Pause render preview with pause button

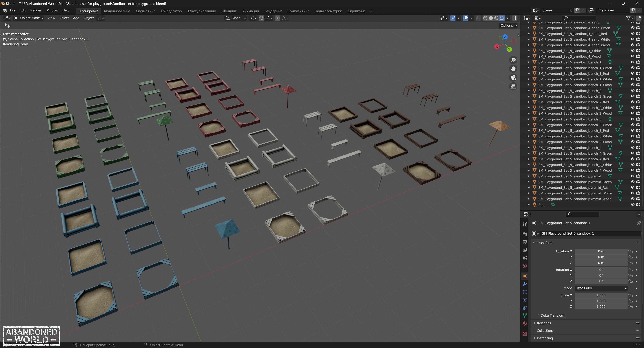click(x=515, y=18)
